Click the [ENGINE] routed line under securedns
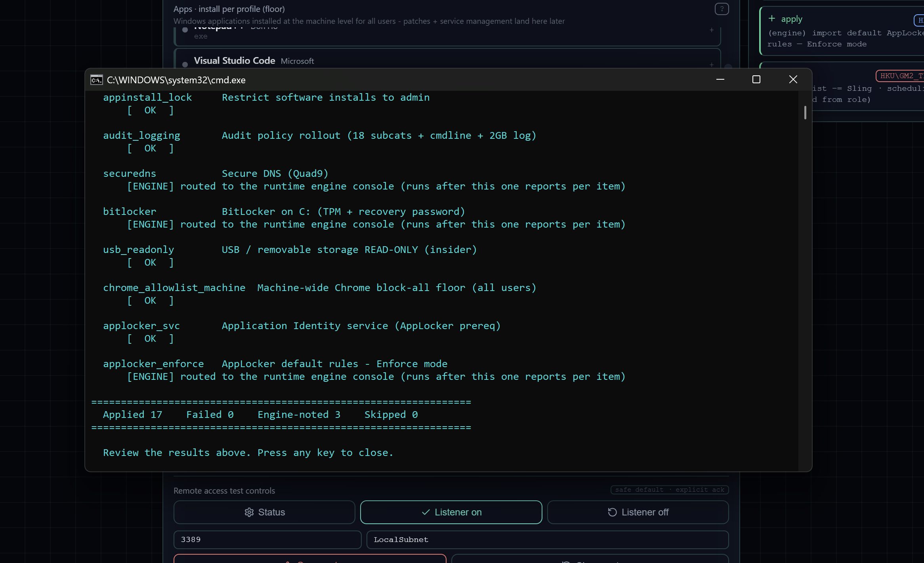Viewport: 924px width, 563px height. coord(376,186)
